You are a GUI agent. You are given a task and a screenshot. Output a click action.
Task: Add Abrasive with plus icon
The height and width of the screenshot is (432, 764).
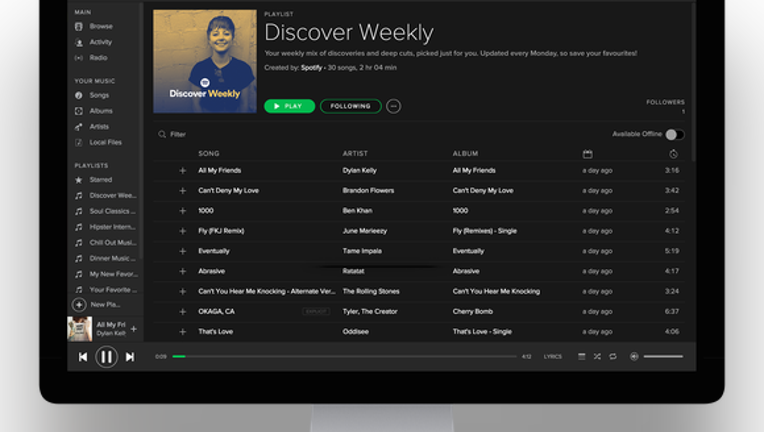coord(183,271)
